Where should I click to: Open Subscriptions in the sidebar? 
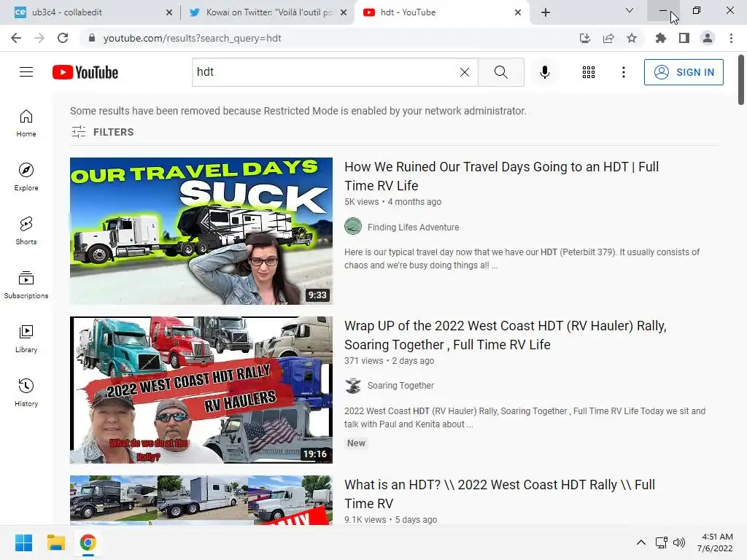pyautogui.click(x=26, y=285)
